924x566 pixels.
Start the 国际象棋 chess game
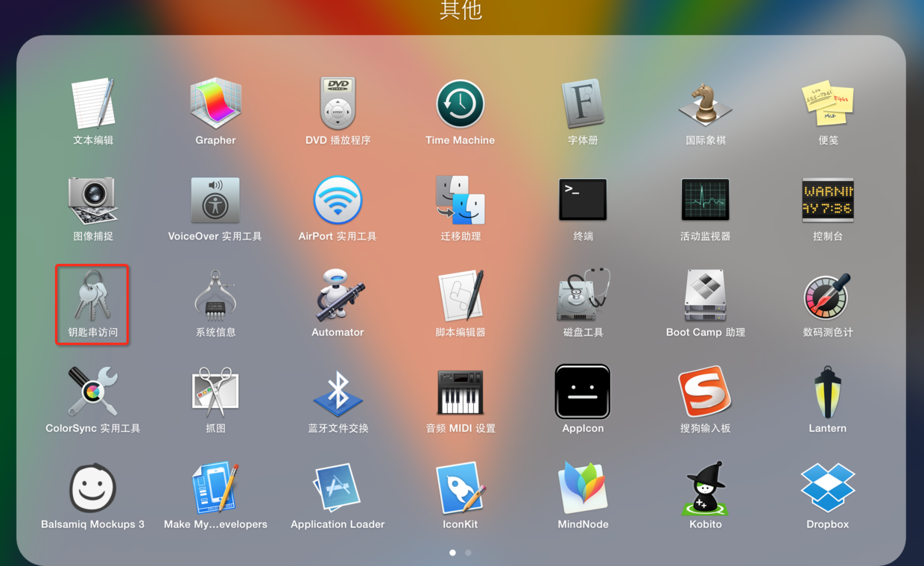(x=705, y=104)
